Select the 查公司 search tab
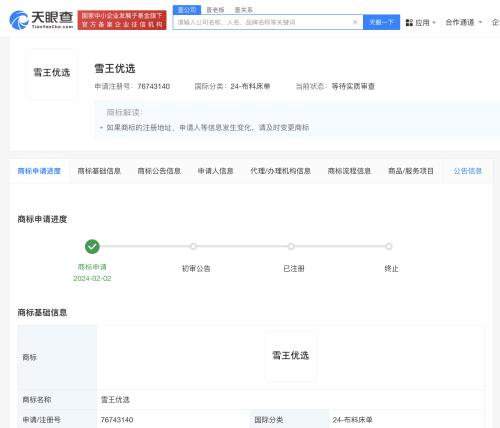This screenshot has height=428, width=500. coord(187,10)
